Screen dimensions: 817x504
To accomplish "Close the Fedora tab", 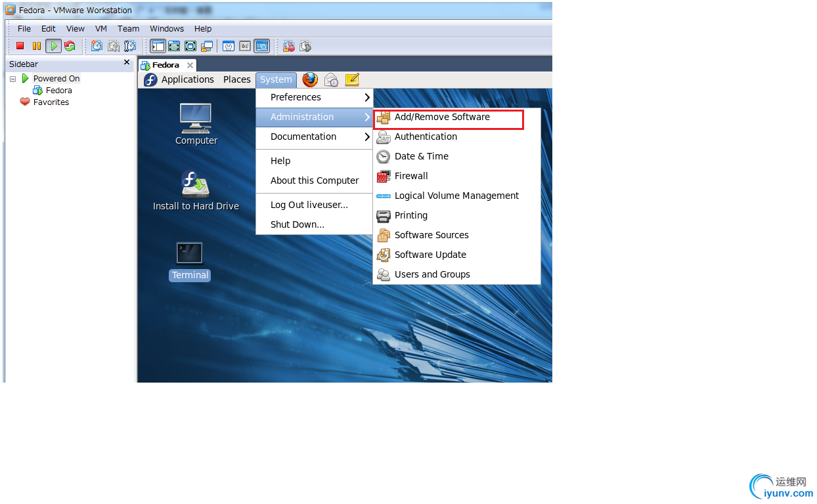I will pos(190,65).
